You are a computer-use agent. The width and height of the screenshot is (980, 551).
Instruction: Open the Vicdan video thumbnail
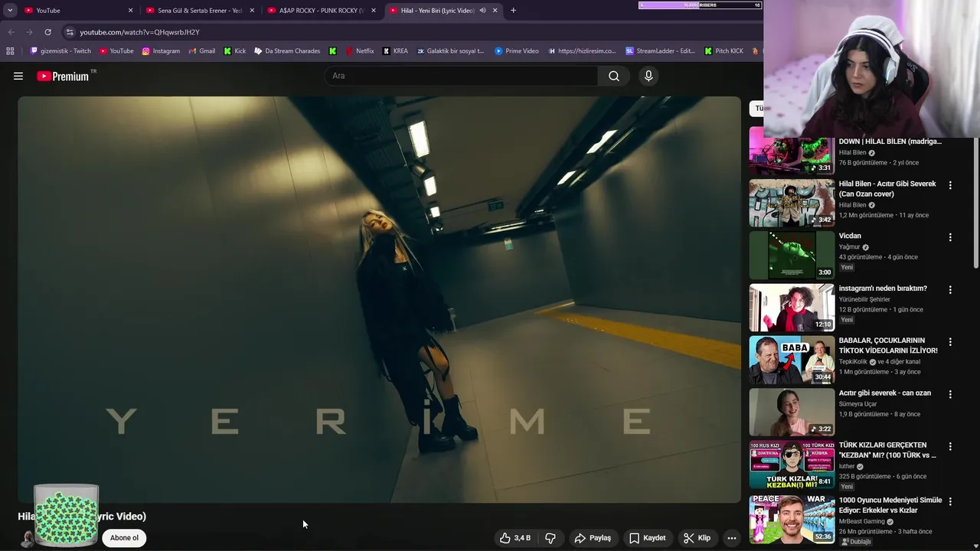[792, 255]
